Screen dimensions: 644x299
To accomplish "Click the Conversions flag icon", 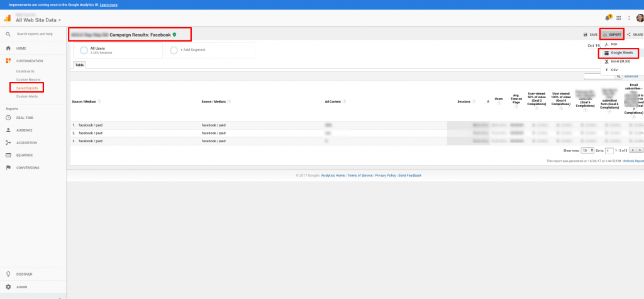I will (x=8, y=168).
